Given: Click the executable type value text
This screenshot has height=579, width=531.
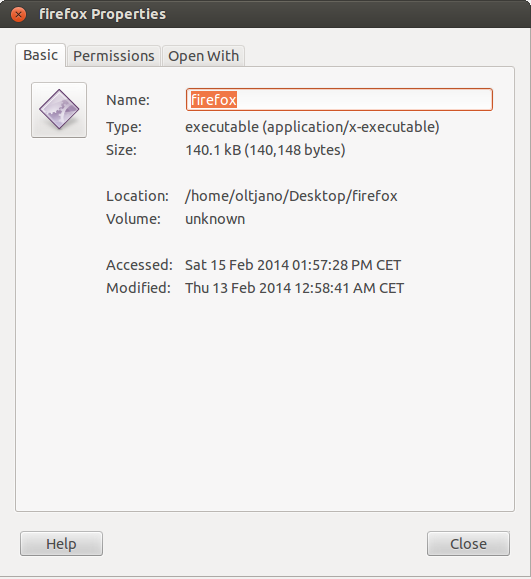Looking at the screenshot, I should (x=312, y=127).
